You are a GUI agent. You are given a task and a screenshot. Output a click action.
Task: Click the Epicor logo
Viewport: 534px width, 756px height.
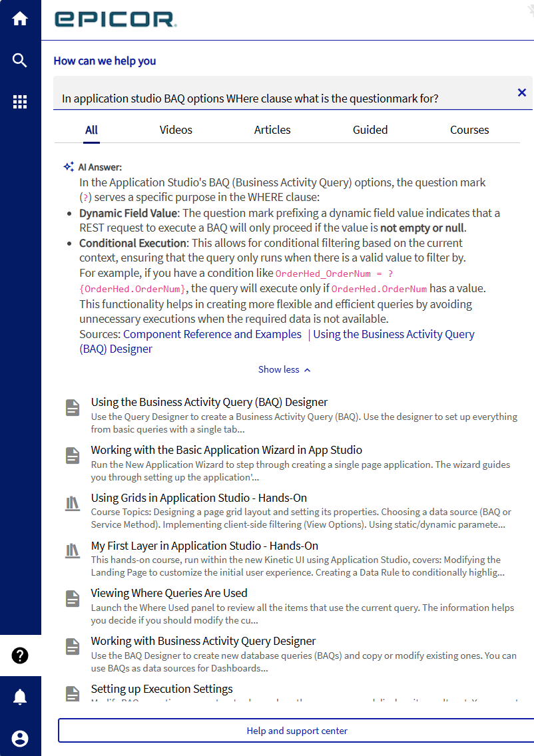click(115, 19)
